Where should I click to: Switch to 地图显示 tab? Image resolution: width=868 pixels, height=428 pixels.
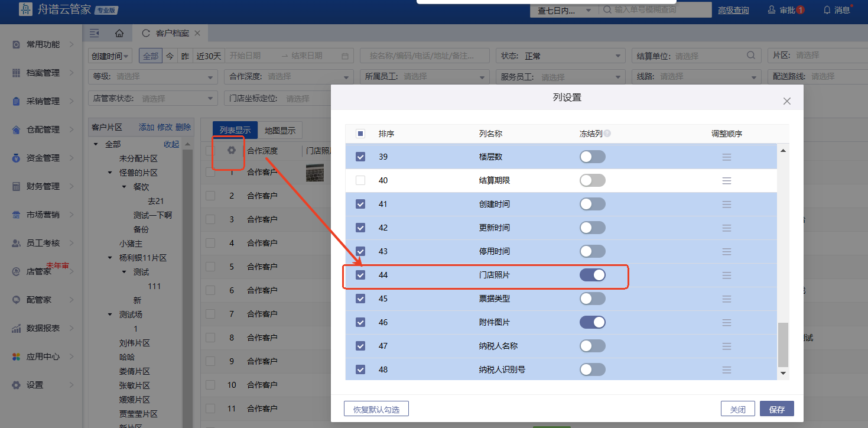click(280, 131)
